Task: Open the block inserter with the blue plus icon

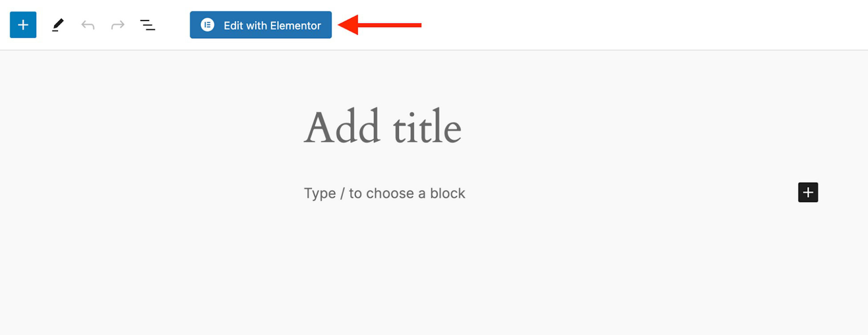Action: tap(23, 25)
